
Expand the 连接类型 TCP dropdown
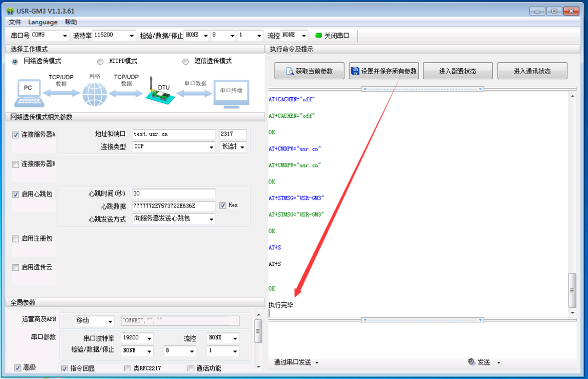[211, 147]
